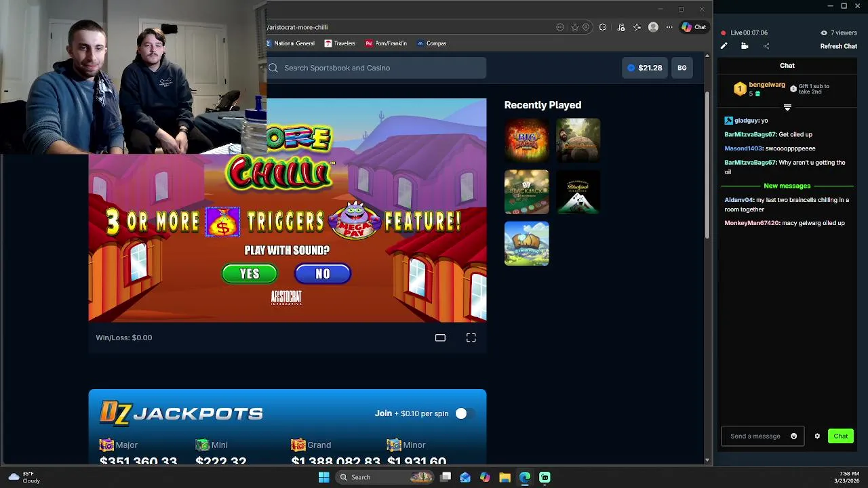Click the search magnifier icon in casino bar

[273, 68]
